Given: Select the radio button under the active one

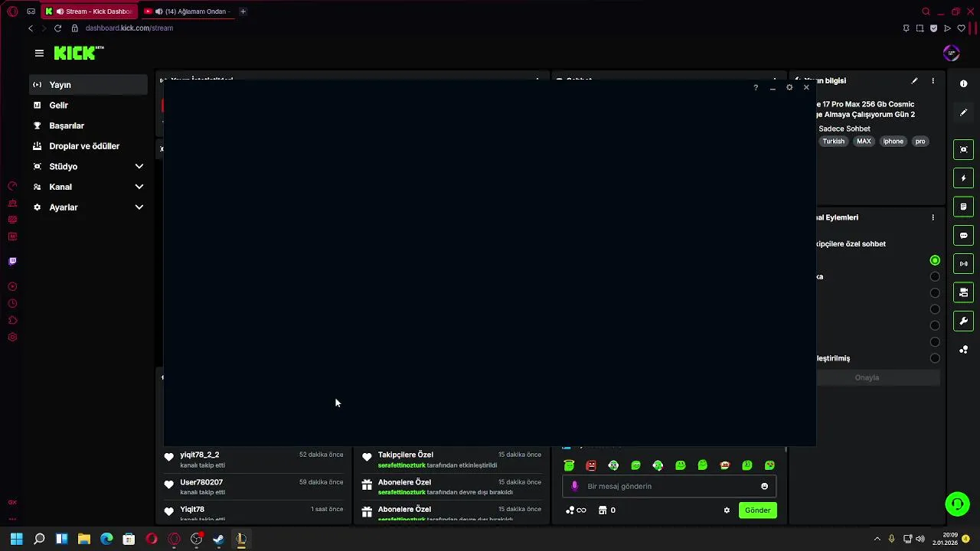Looking at the screenshot, I should (935, 276).
